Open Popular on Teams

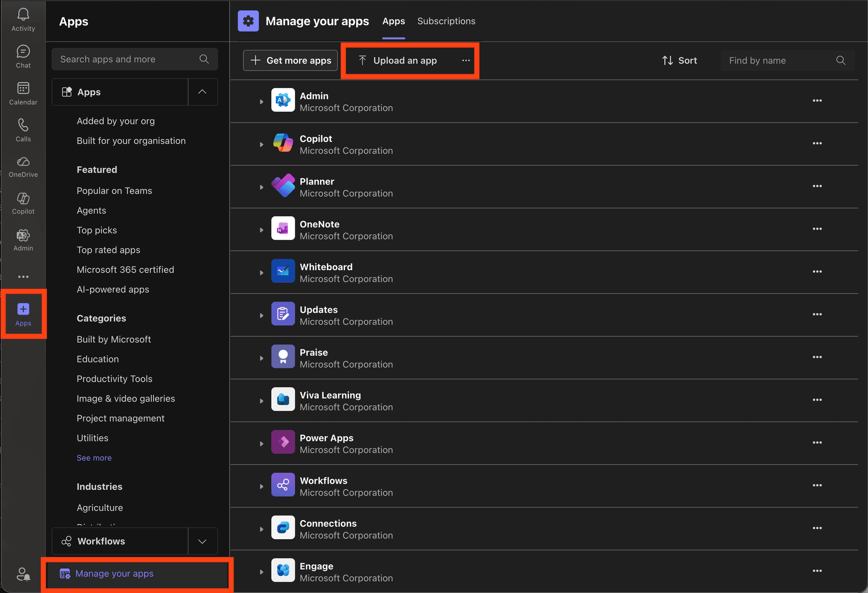(114, 191)
